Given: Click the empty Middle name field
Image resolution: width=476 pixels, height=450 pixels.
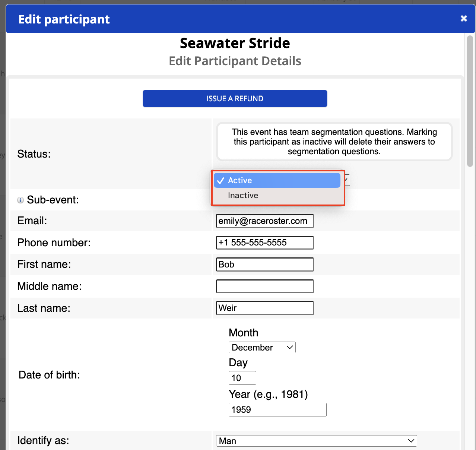Looking at the screenshot, I should pos(265,286).
